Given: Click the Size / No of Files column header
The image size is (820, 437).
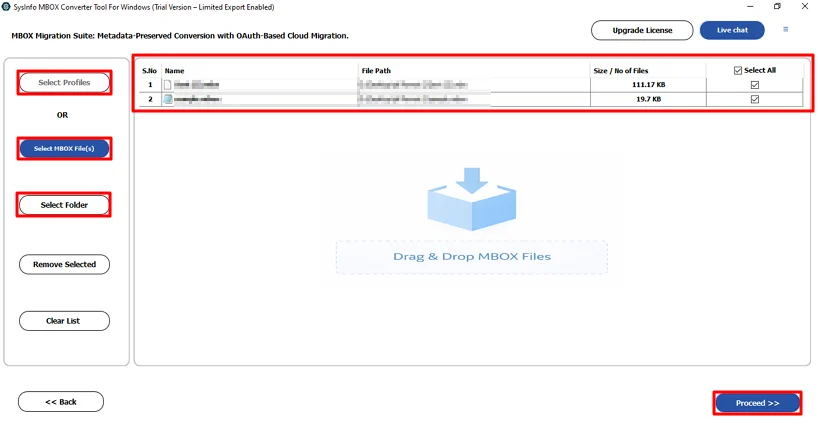Looking at the screenshot, I should pos(648,71).
